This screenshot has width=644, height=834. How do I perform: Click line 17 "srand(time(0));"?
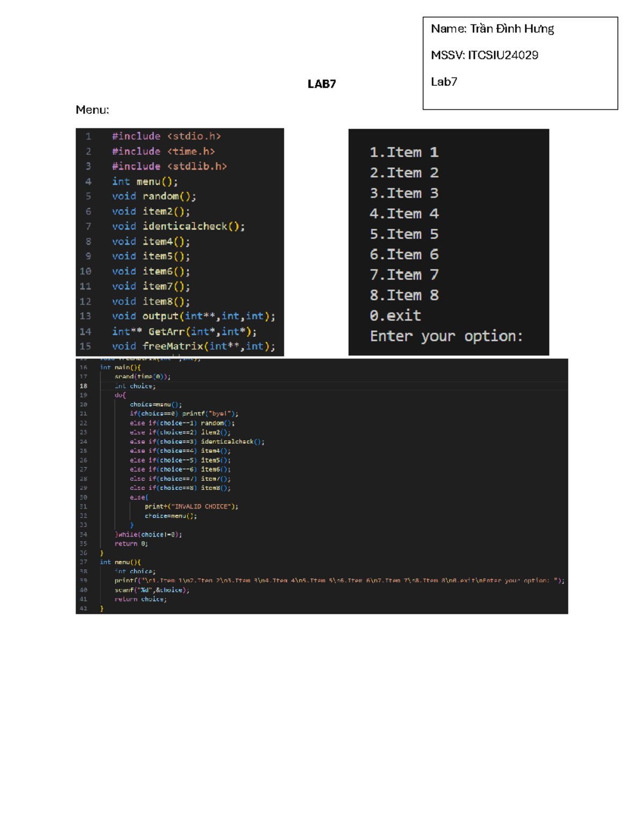(143, 376)
